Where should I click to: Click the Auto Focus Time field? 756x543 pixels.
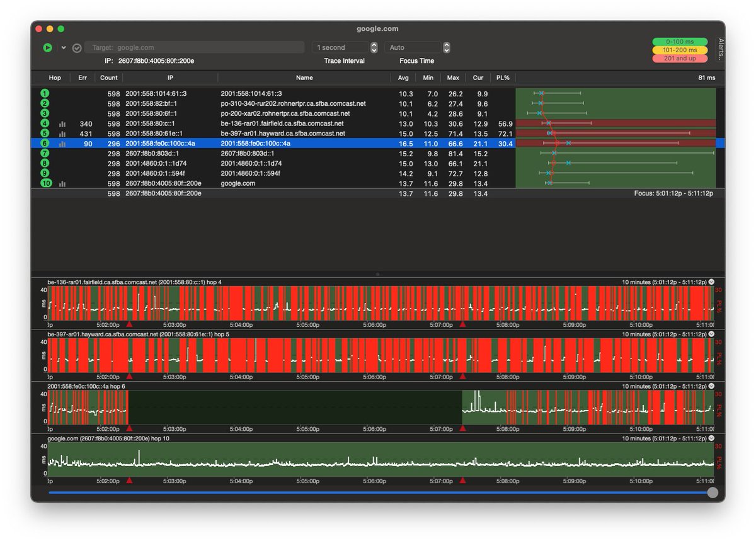coord(413,47)
